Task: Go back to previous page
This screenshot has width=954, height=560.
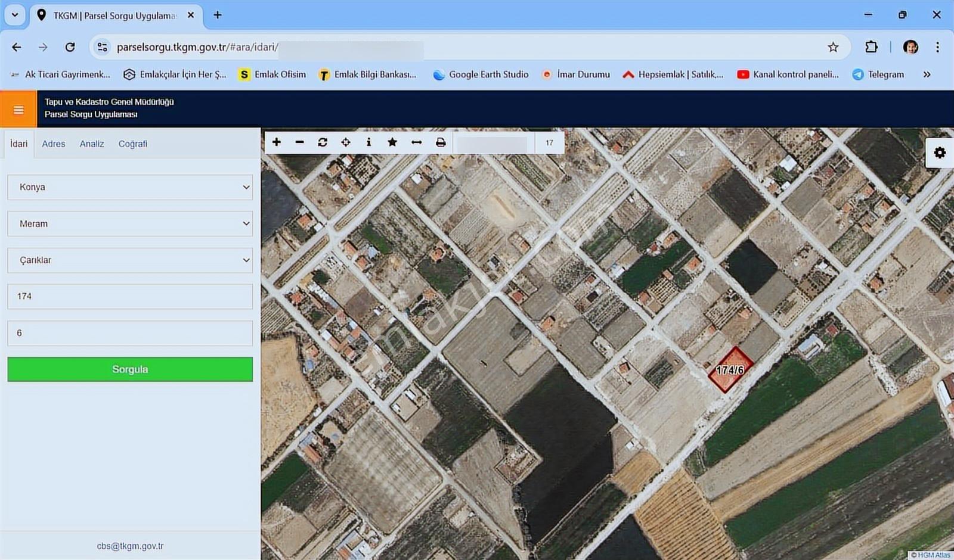Action: (17, 47)
